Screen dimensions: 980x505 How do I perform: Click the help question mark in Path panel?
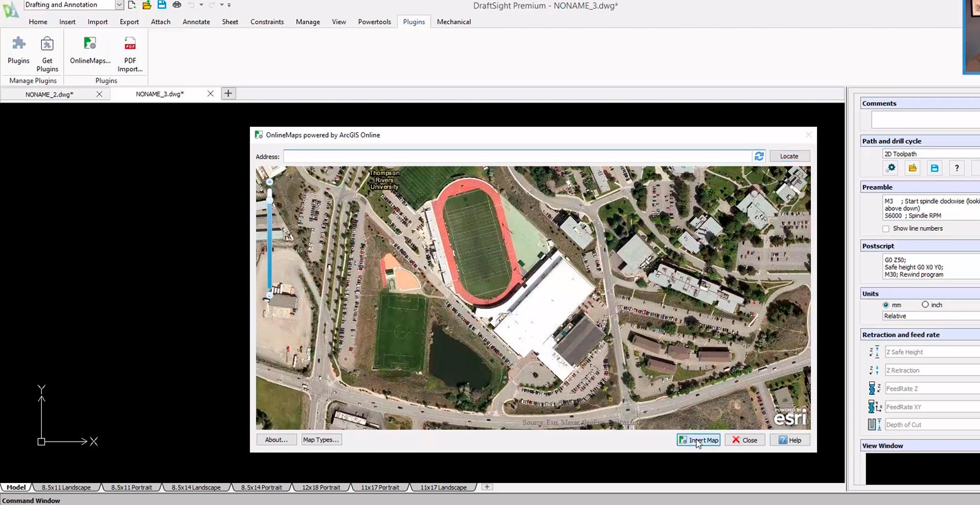[956, 168]
